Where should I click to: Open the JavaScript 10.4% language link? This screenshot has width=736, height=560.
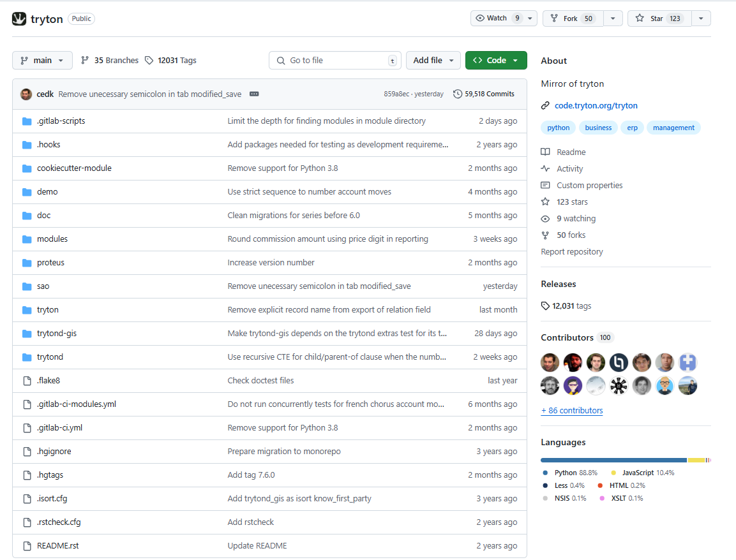(643, 473)
